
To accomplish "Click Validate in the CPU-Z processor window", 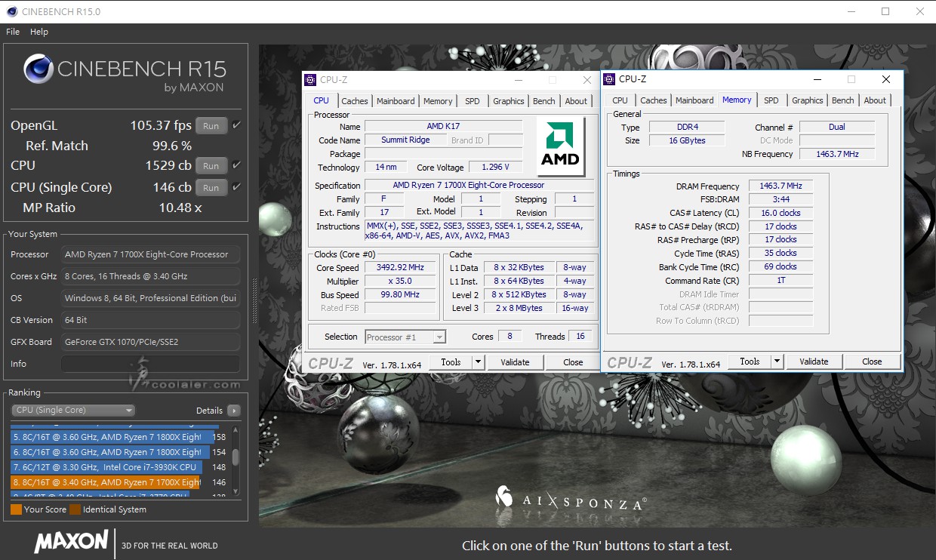I will click(x=515, y=362).
